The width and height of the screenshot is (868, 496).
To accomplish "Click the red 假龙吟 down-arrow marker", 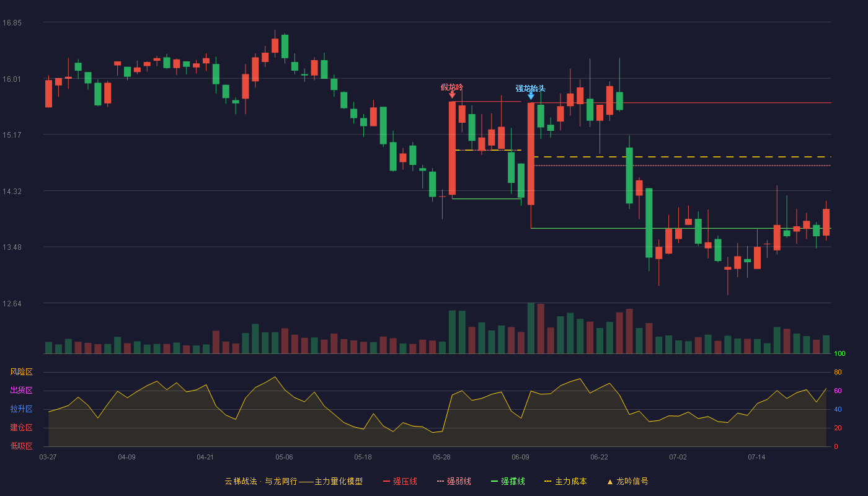I will [452, 95].
